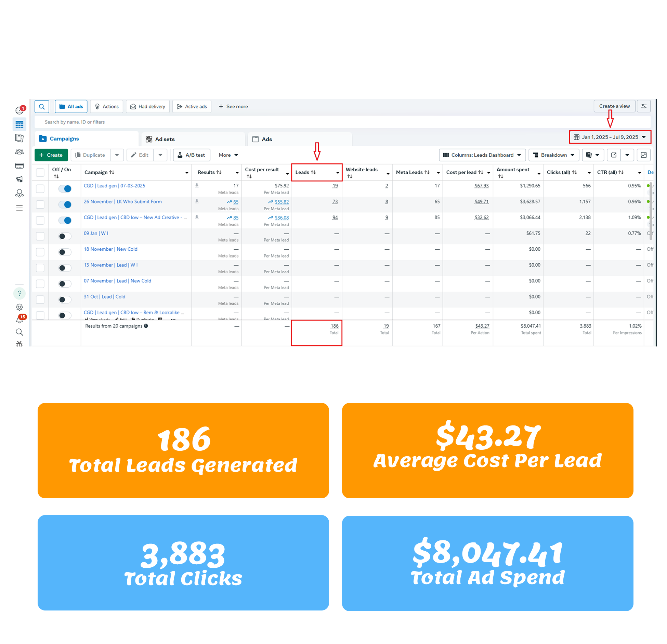The height and width of the screenshot is (644, 667).
Task: Switch to the Ad sets tab
Action: (x=164, y=139)
